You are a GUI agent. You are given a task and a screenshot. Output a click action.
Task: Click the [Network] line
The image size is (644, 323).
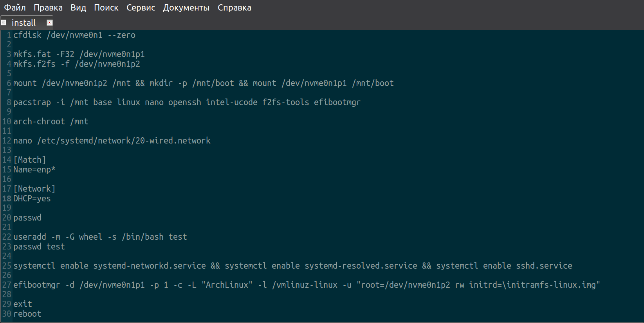(34, 189)
